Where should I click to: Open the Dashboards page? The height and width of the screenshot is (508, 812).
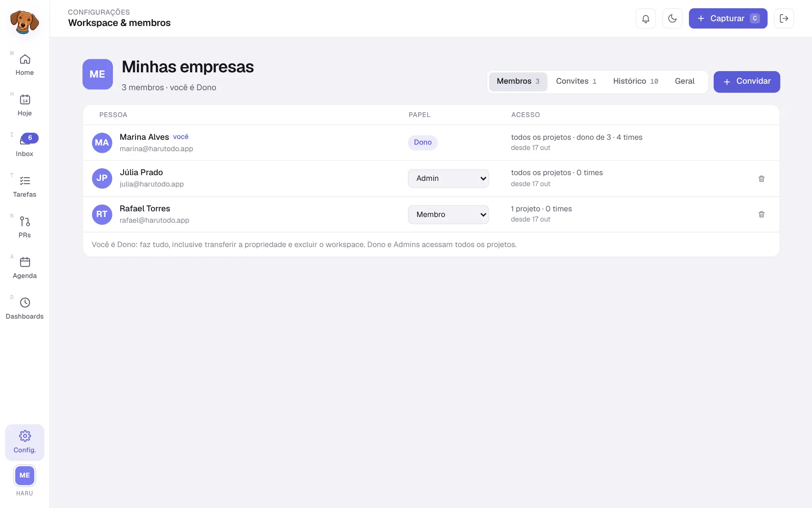point(25,309)
